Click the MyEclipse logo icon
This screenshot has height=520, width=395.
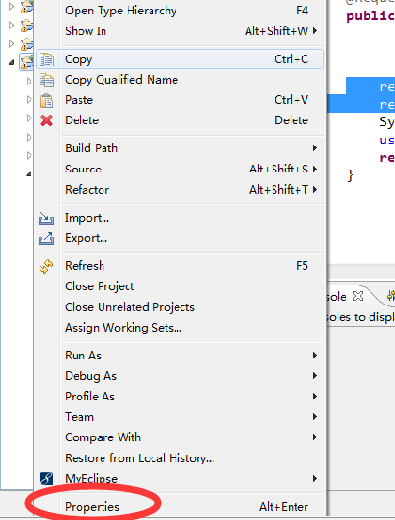click(x=47, y=478)
